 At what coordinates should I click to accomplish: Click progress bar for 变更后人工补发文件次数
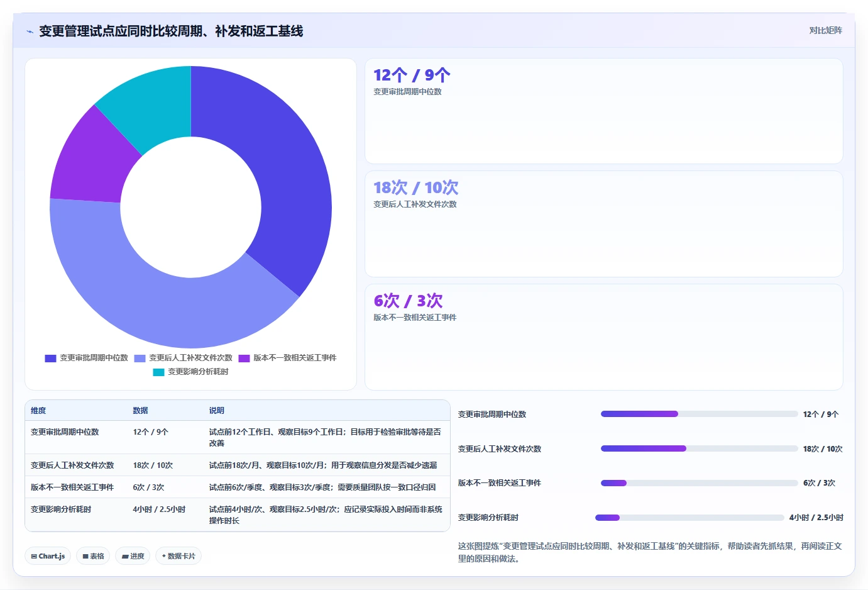[x=699, y=448]
